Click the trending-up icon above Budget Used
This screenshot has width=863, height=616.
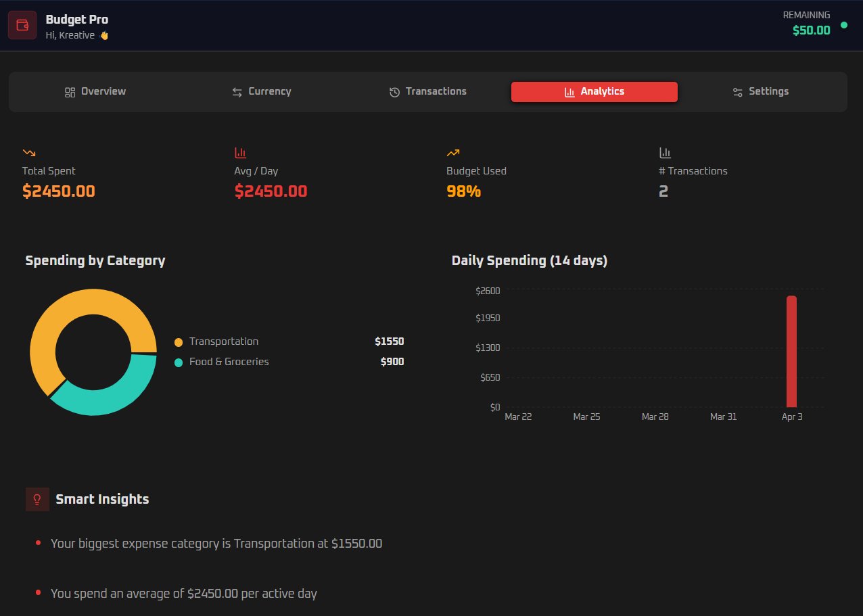point(453,153)
